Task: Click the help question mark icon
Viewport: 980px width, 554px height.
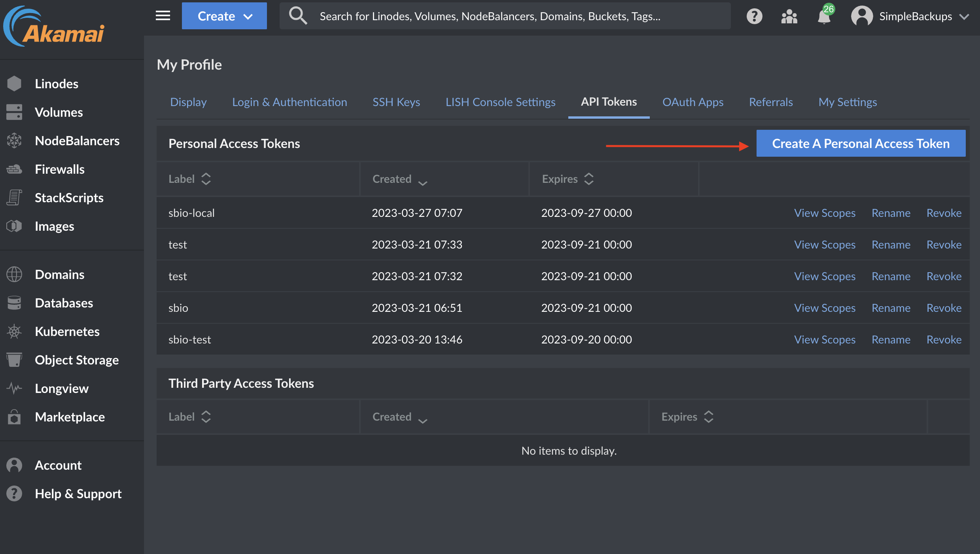Action: pos(754,16)
